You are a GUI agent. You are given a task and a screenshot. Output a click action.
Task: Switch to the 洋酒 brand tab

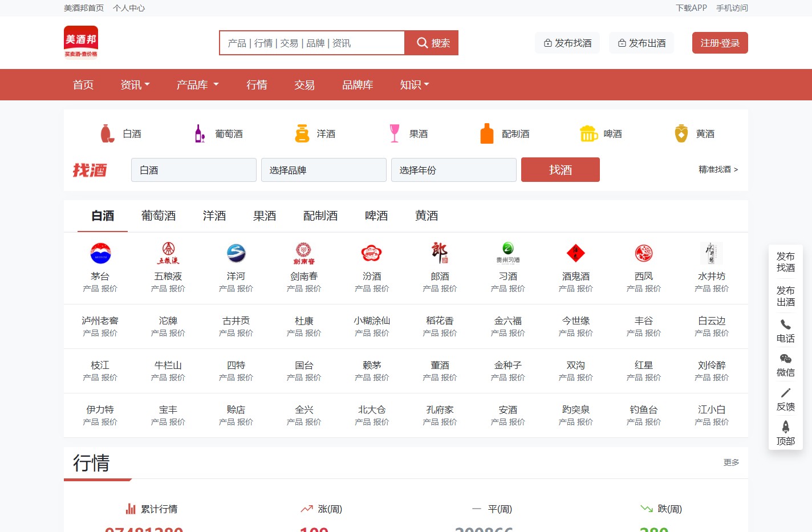(214, 216)
